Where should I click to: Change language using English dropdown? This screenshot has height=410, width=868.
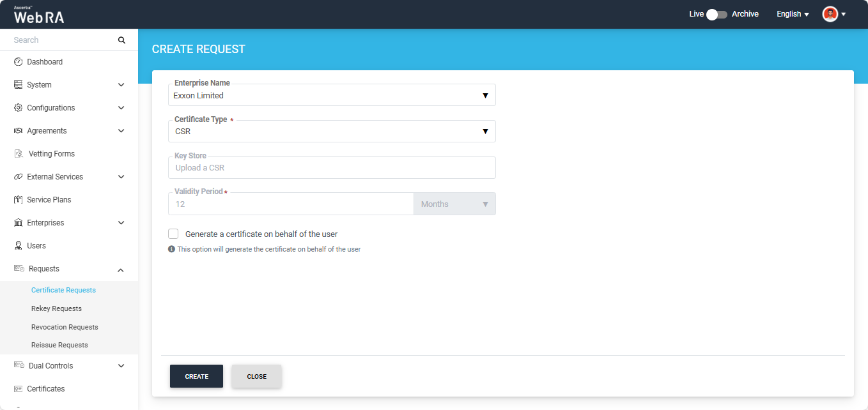coord(793,14)
